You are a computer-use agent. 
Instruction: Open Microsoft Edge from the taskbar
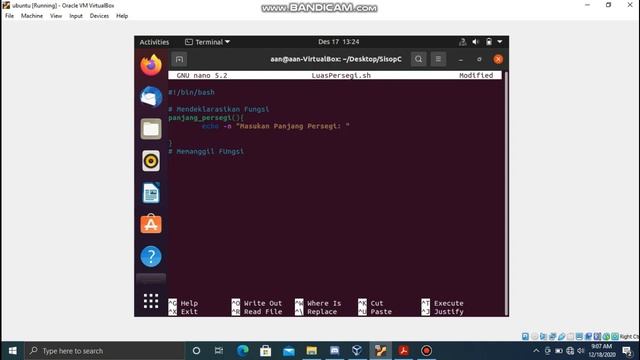pyautogui.click(x=243, y=351)
